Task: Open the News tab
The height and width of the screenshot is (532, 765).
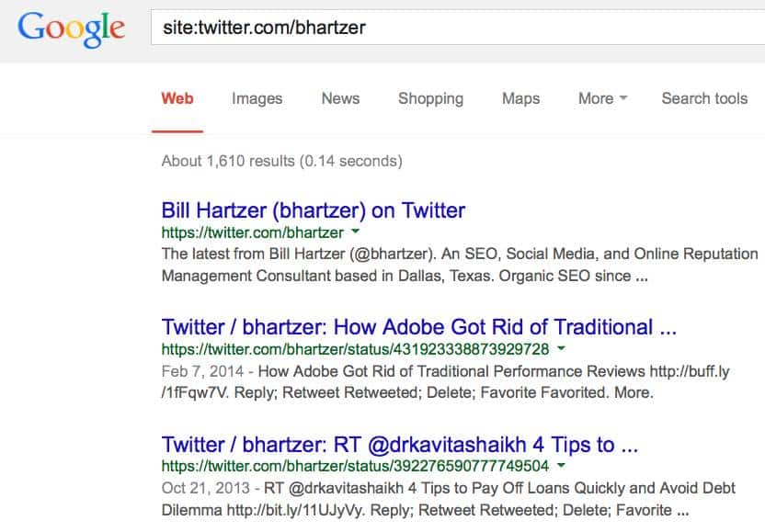Action: (x=340, y=98)
